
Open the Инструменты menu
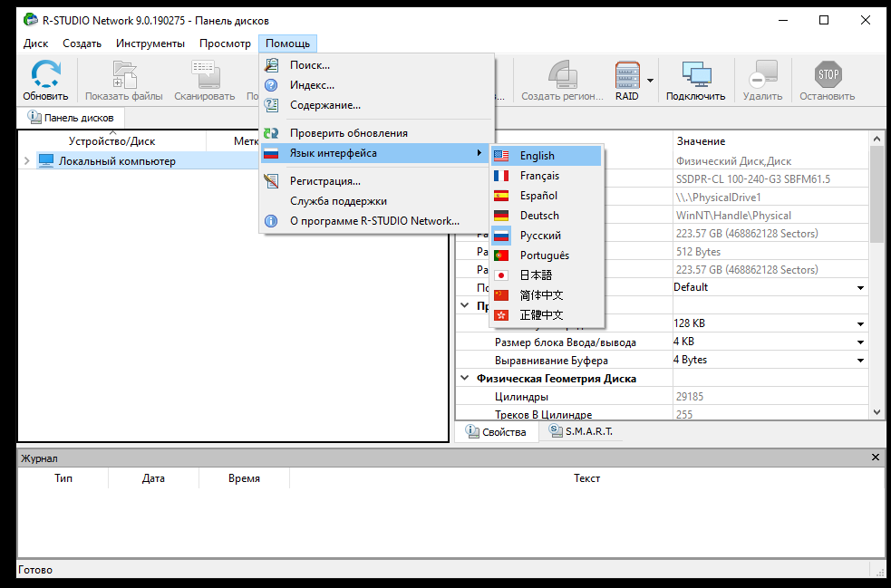150,43
